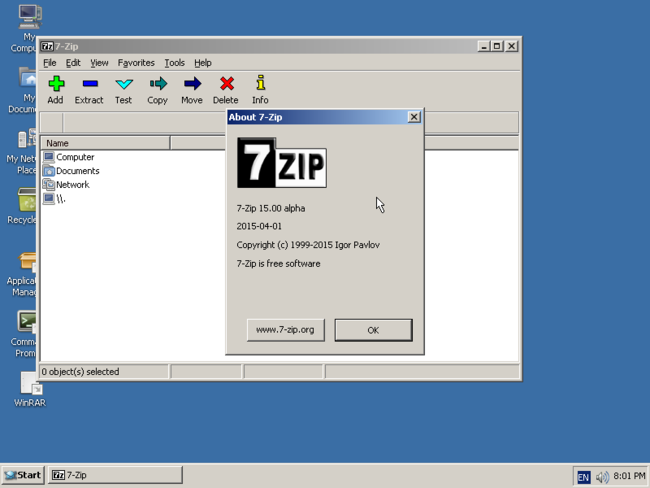Open the Favorites menu
650x488 pixels.
(x=136, y=63)
